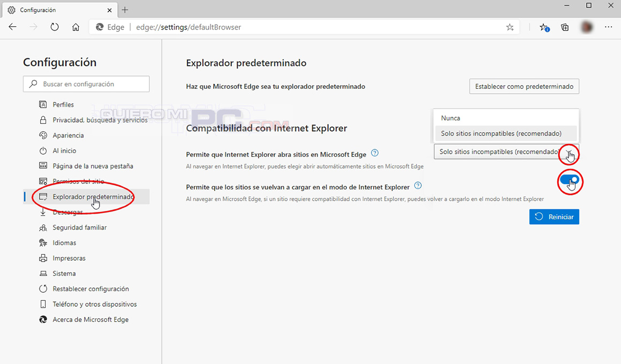Go back with the browser back arrow

[x=13, y=27]
